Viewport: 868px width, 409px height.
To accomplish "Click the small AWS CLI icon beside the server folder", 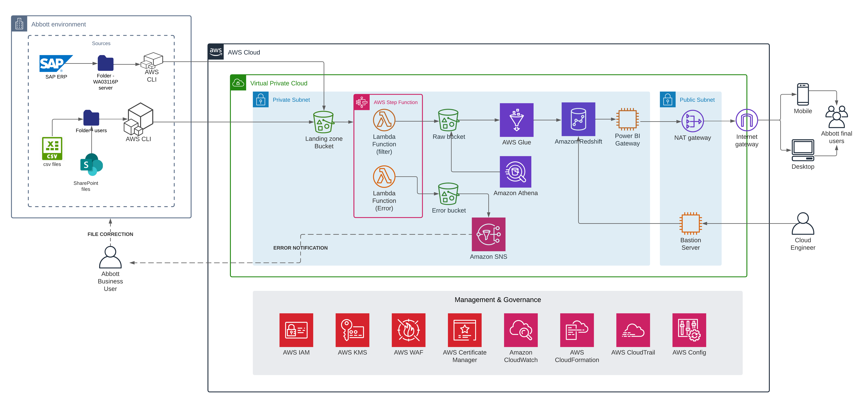I will (x=152, y=61).
